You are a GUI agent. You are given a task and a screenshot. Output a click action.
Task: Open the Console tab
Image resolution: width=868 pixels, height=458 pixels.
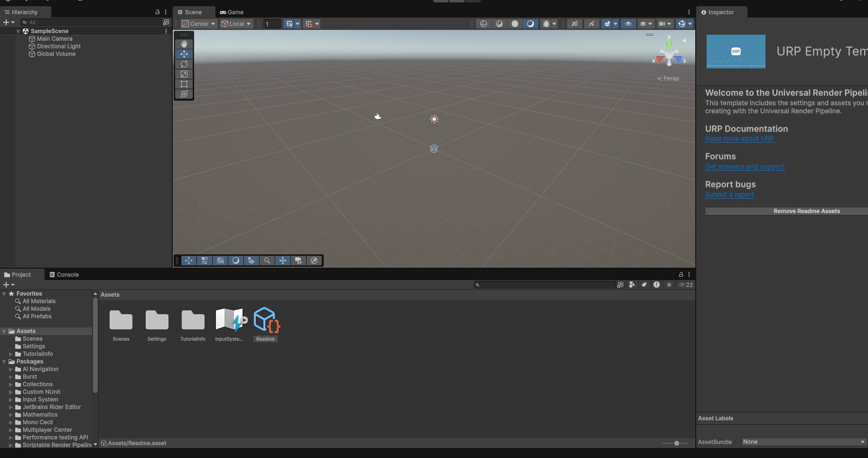pyautogui.click(x=64, y=274)
